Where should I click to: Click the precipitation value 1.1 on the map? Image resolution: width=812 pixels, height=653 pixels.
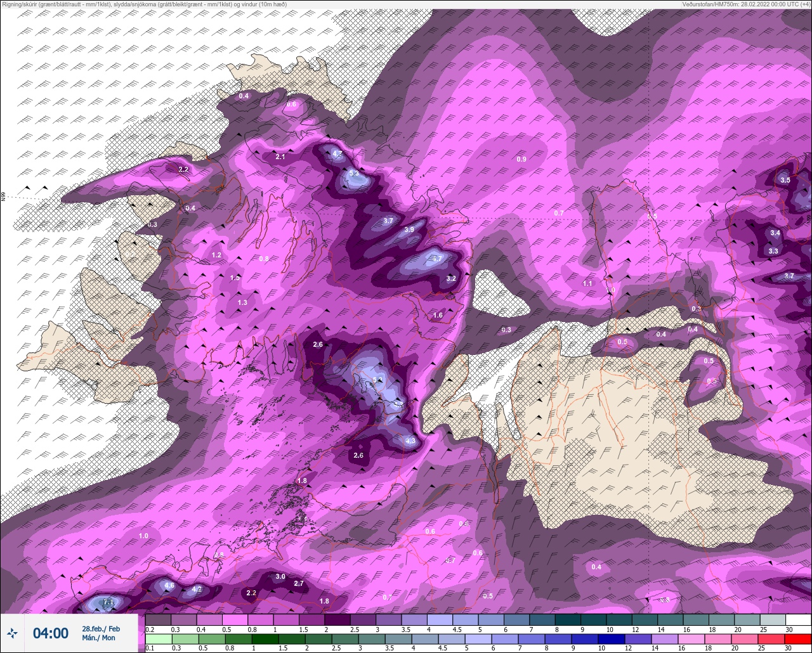(x=587, y=283)
